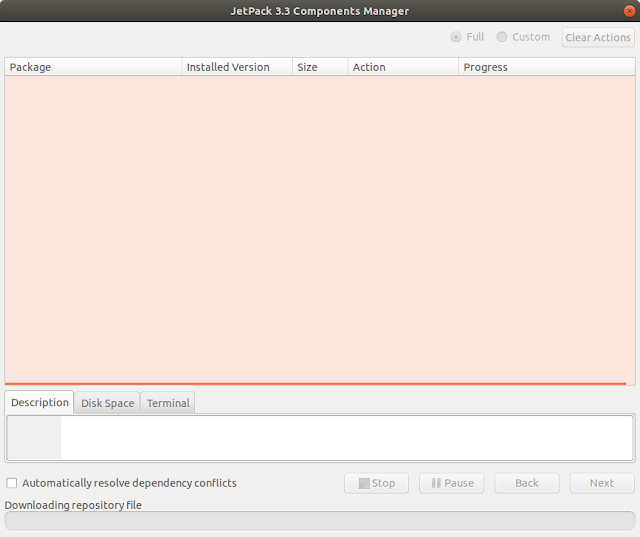Image resolution: width=640 pixels, height=537 pixels.
Task: Proceed with the Next button
Action: click(602, 483)
